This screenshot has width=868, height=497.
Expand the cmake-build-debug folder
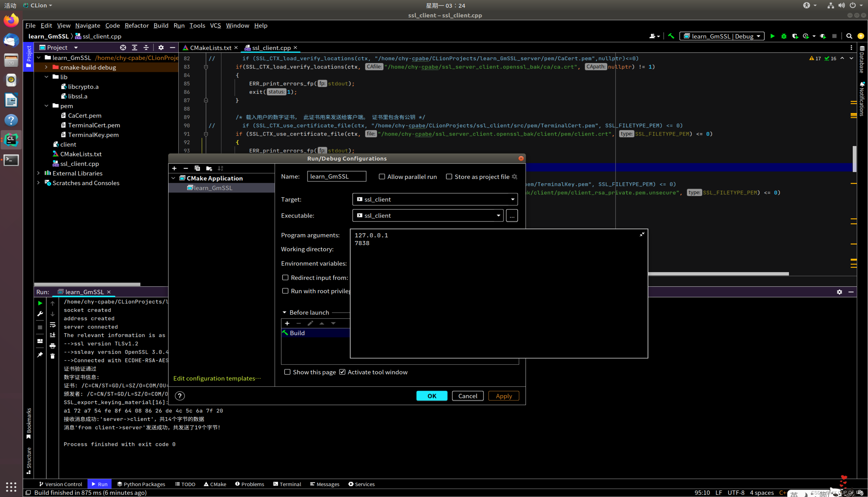pos(46,67)
